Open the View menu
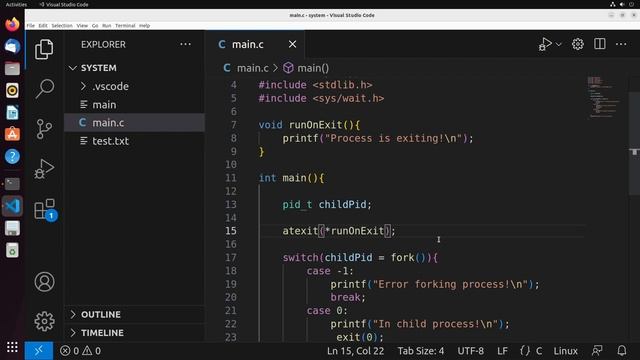 click(x=82, y=25)
